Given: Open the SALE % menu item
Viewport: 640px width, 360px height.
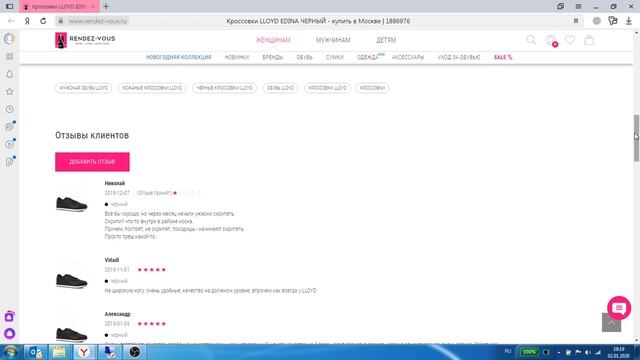Looking at the screenshot, I should pyautogui.click(x=503, y=57).
